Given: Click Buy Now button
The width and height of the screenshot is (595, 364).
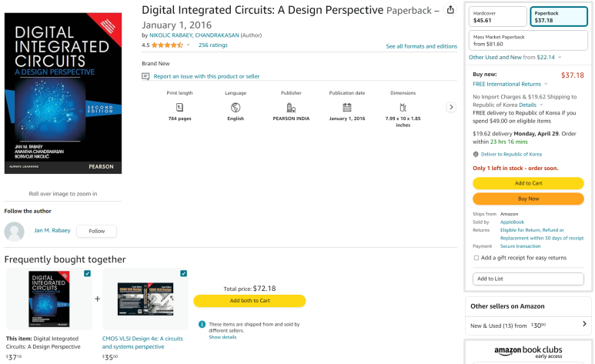Looking at the screenshot, I should pos(528,199).
